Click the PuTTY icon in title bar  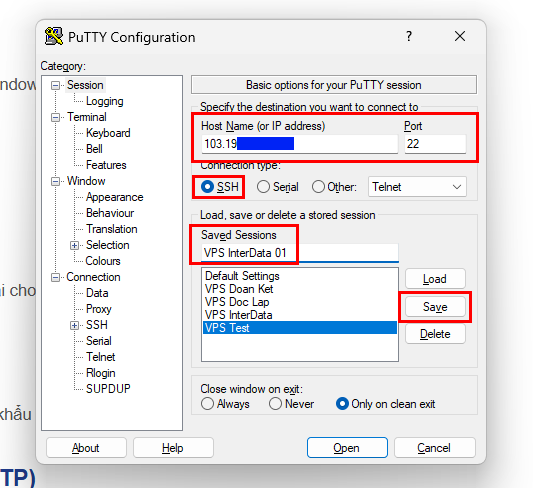[x=54, y=36]
